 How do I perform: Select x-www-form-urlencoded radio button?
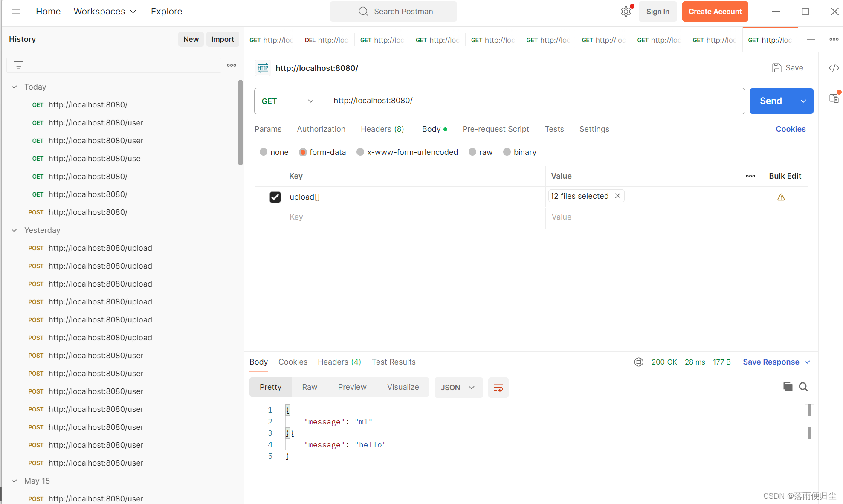pos(360,152)
